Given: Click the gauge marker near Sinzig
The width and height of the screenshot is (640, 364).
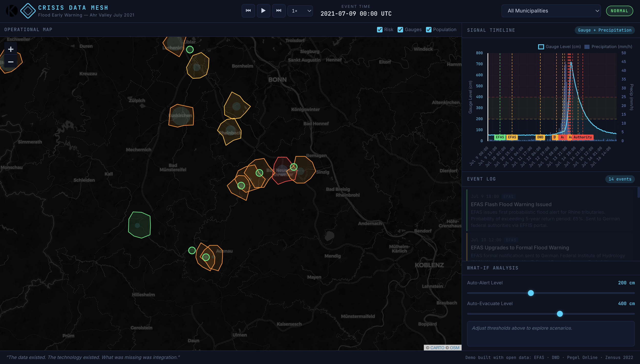Looking at the screenshot, I should click(x=293, y=167).
